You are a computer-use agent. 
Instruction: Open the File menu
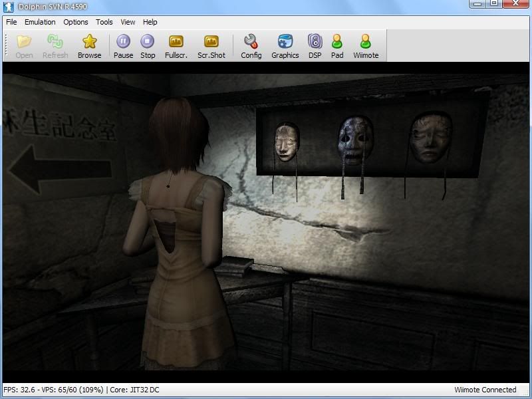click(11, 22)
